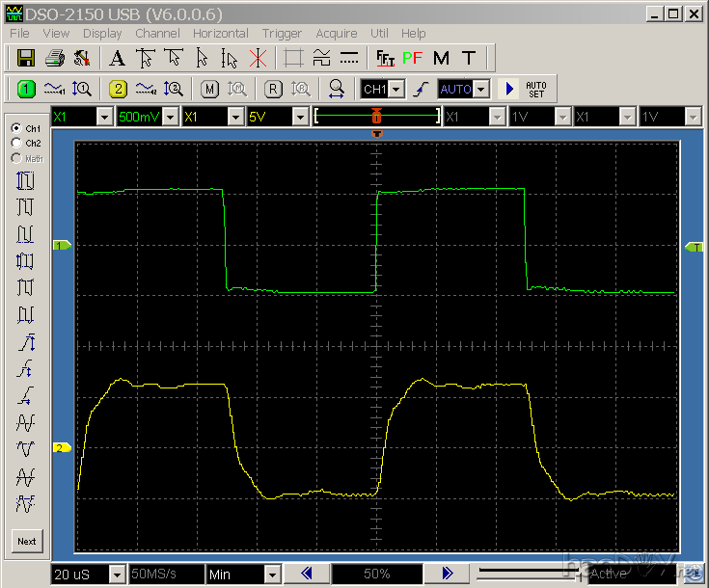This screenshot has width=709, height=588.
Task: Toggle channel 2 with yellow '2' icon
Action: coord(119,89)
